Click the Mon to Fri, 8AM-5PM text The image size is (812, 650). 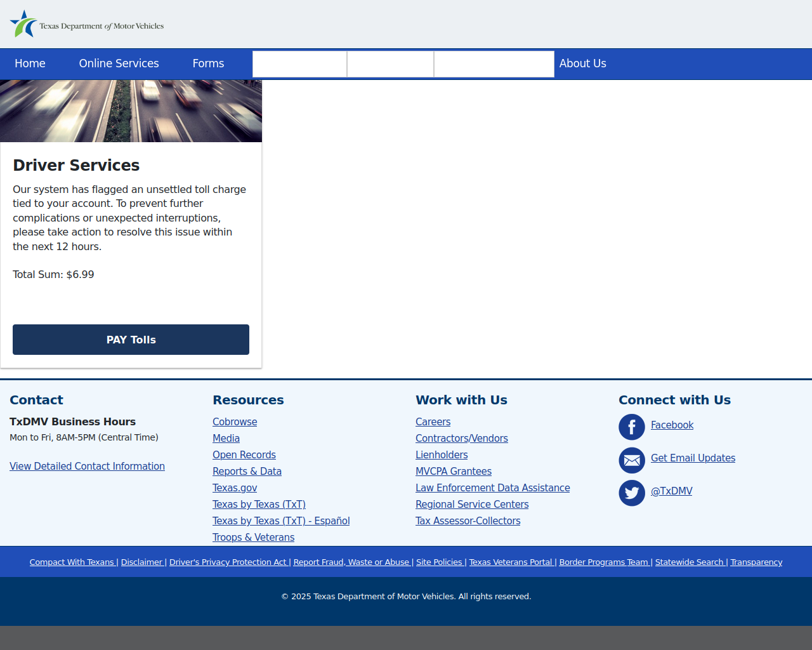pyautogui.click(x=84, y=437)
